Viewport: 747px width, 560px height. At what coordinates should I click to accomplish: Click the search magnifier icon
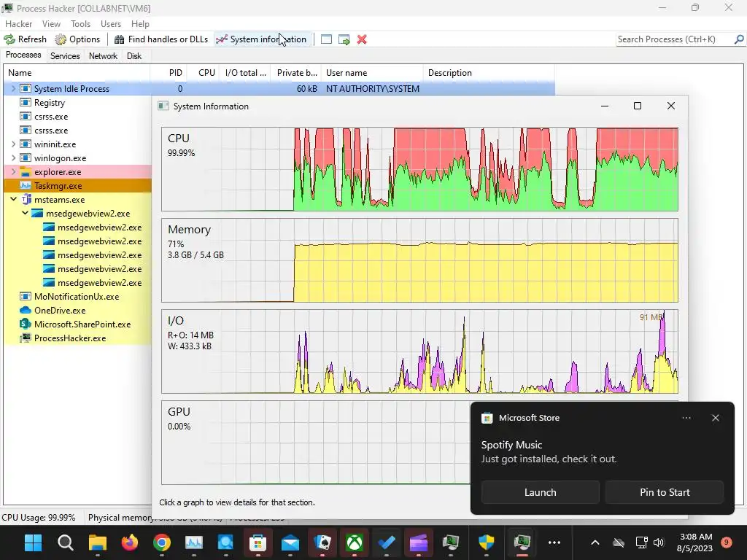[739, 39]
